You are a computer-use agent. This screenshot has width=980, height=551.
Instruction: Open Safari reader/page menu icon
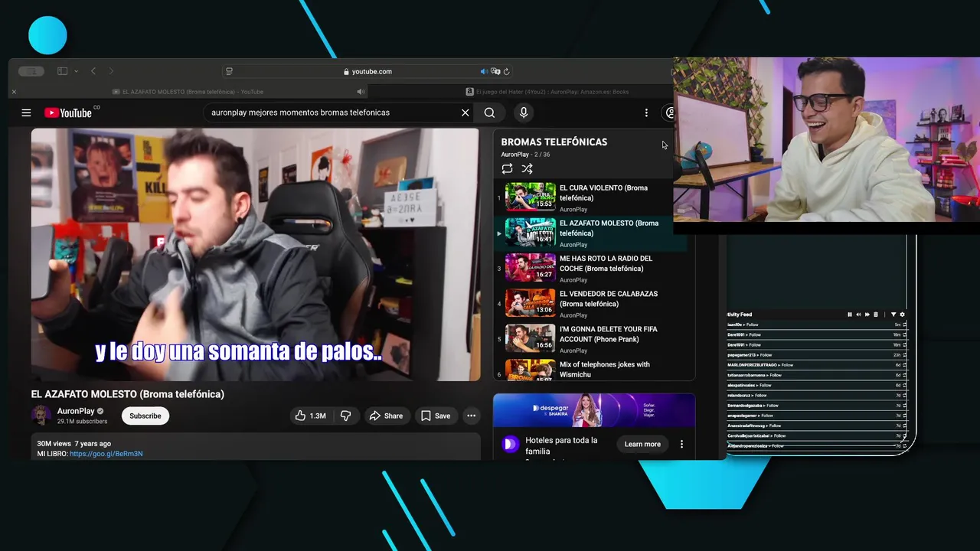(x=229, y=71)
